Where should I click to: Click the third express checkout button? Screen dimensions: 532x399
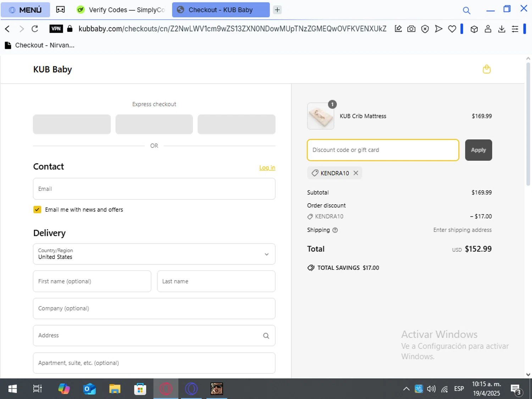tap(237, 124)
